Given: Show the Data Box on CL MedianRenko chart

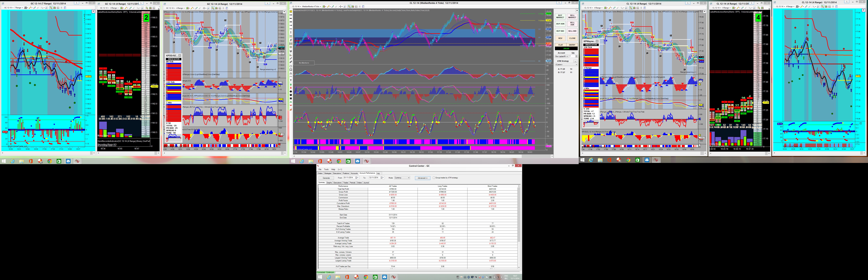Looking at the screenshot, I should tap(345, 6).
